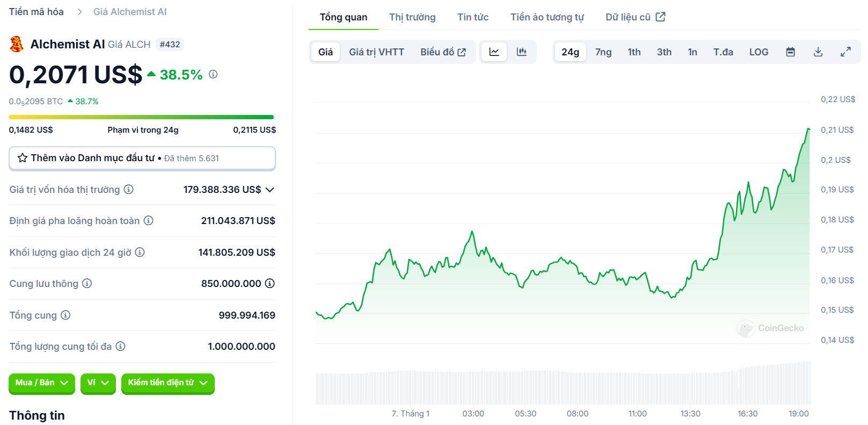Click the Thông tin heading
This screenshot has width=868, height=425.
coord(37,415)
